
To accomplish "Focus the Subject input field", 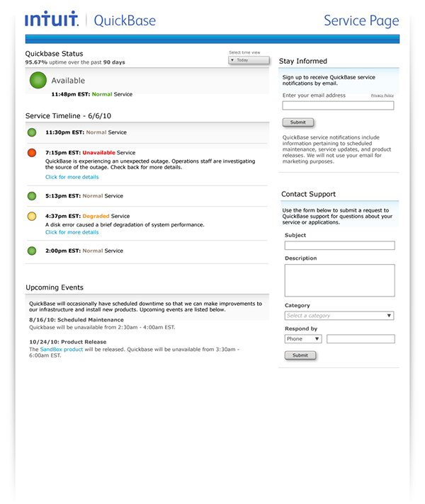I will 340,246.
